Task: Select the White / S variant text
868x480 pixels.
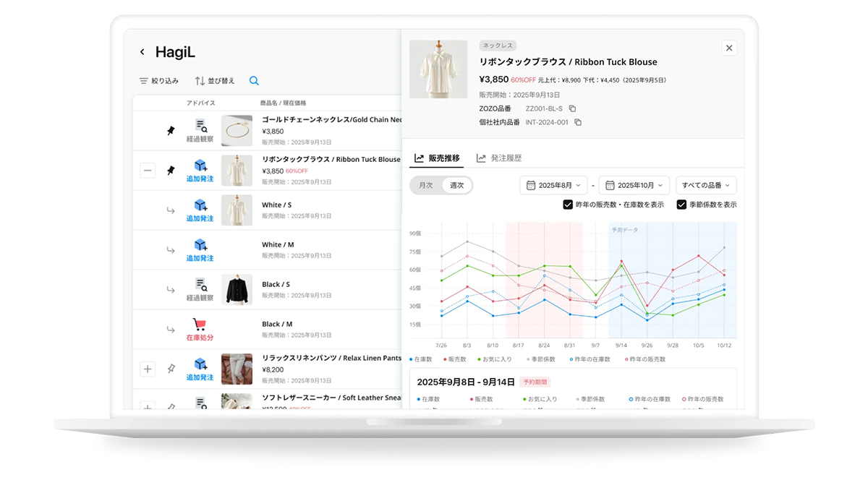Action: tap(276, 205)
